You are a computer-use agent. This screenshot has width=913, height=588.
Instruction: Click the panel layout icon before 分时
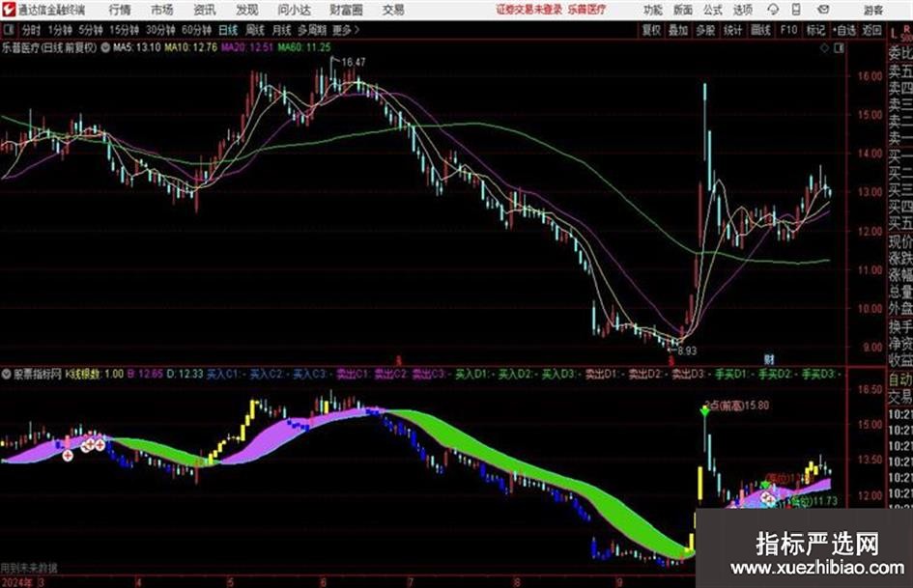click(9, 30)
